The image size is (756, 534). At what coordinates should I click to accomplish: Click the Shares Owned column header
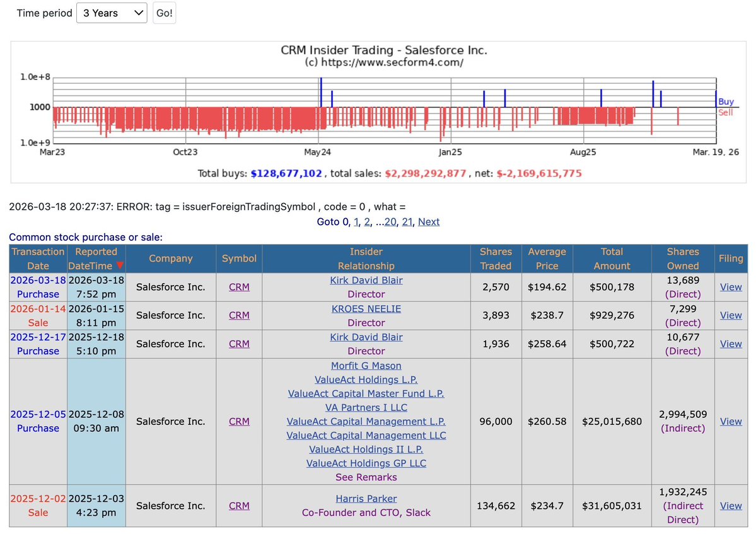click(683, 259)
